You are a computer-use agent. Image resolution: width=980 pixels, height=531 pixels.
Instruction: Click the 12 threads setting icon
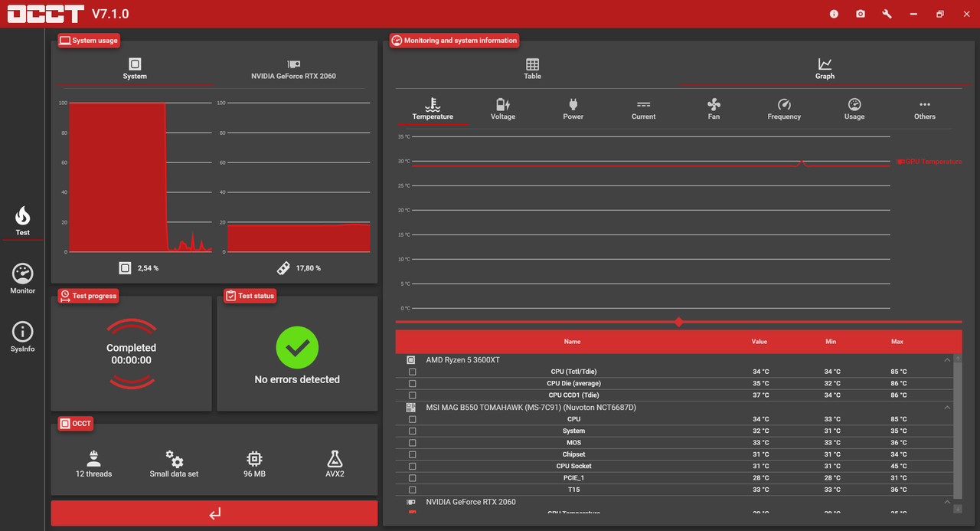(x=93, y=458)
